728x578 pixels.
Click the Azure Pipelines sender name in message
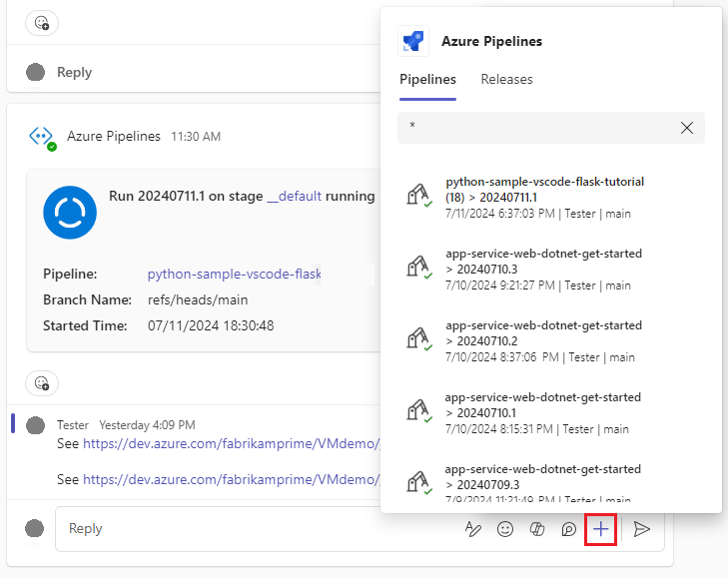click(x=114, y=137)
